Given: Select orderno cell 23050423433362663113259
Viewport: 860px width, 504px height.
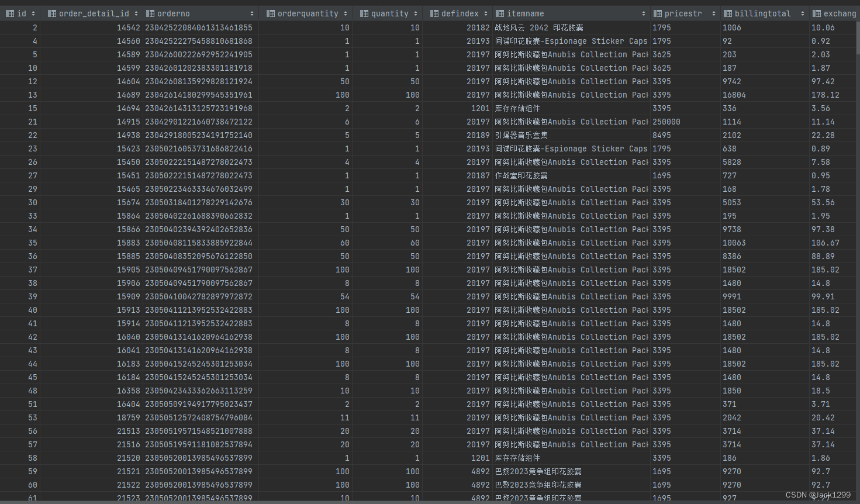Looking at the screenshot, I should [x=200, y=391].
